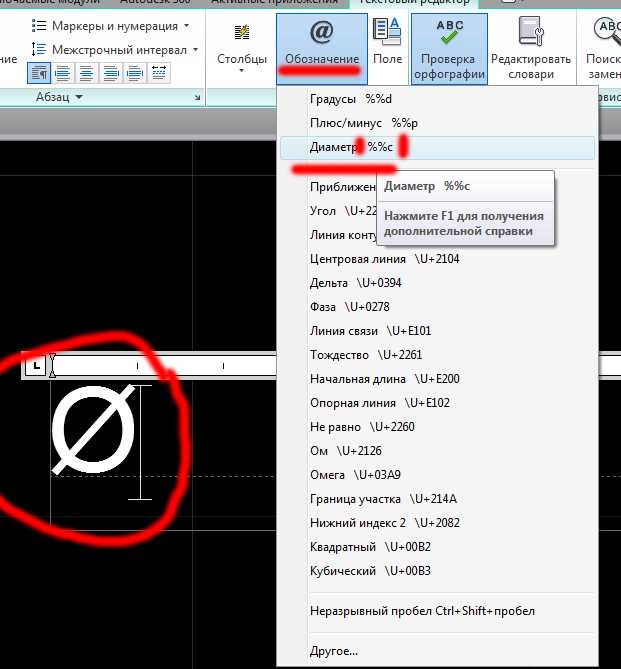
Task: Open the Межстрочный интервал dropdown
Action: (115, 50)
